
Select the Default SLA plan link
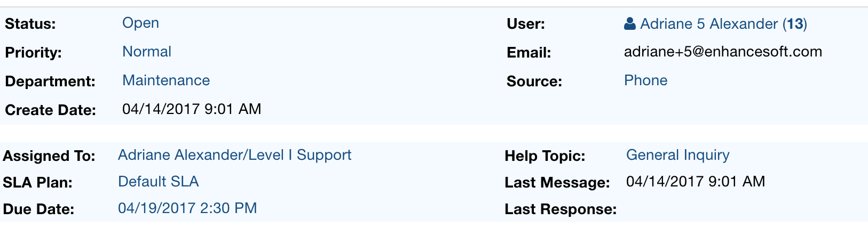(x=158, y=182)
